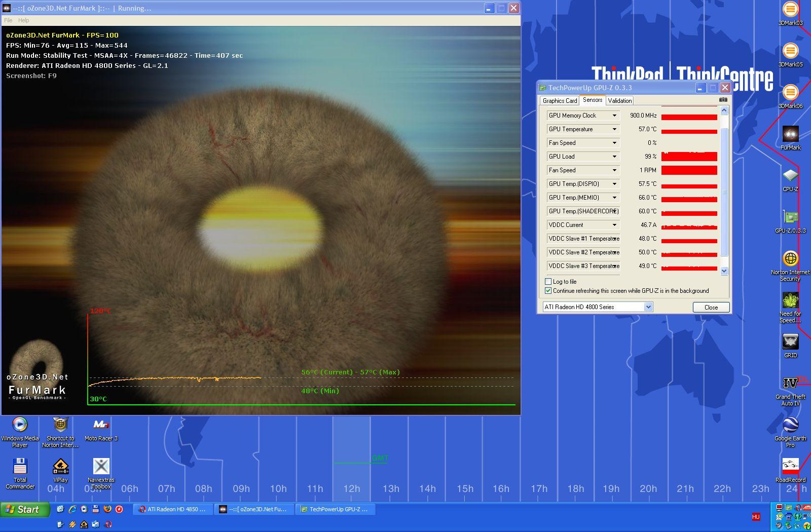
Task: Select the CPU-Z desktop icon
Action: point(790,180)
